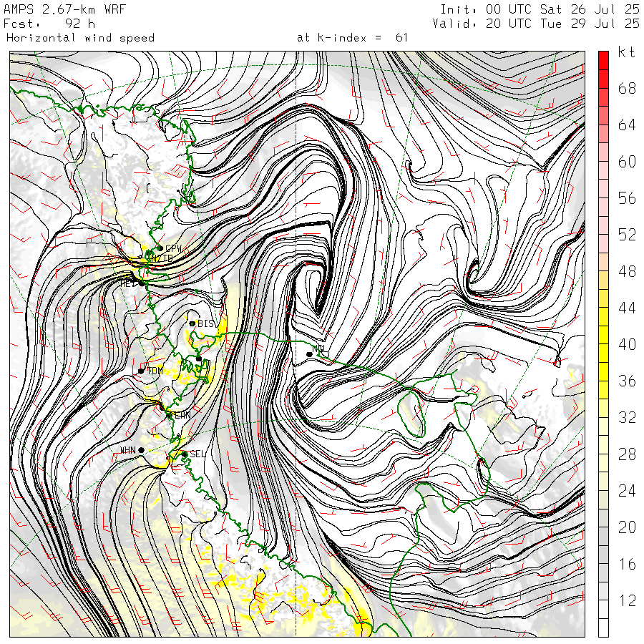Click the WHN station label
Image resolution: width=644 pixels, height=644 pixels.
(128, 450)
